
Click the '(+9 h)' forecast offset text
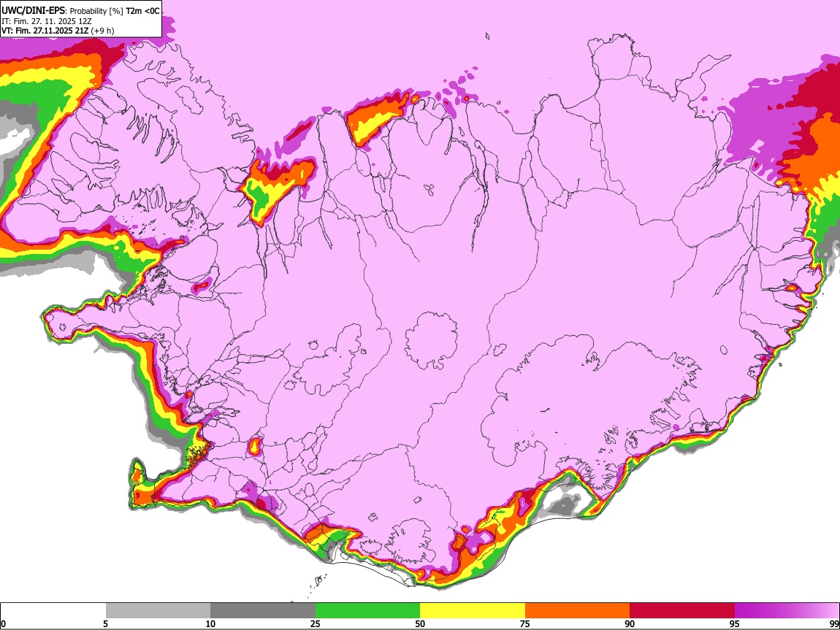[102, 31]
